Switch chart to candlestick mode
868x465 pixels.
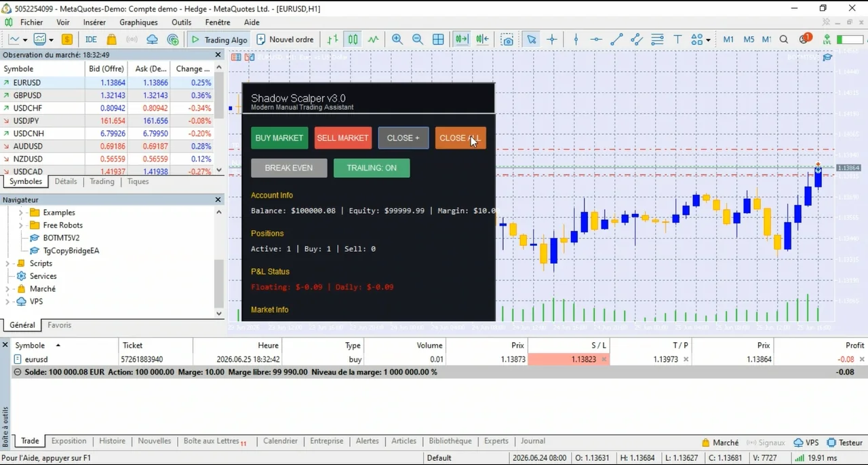[353, 39]
